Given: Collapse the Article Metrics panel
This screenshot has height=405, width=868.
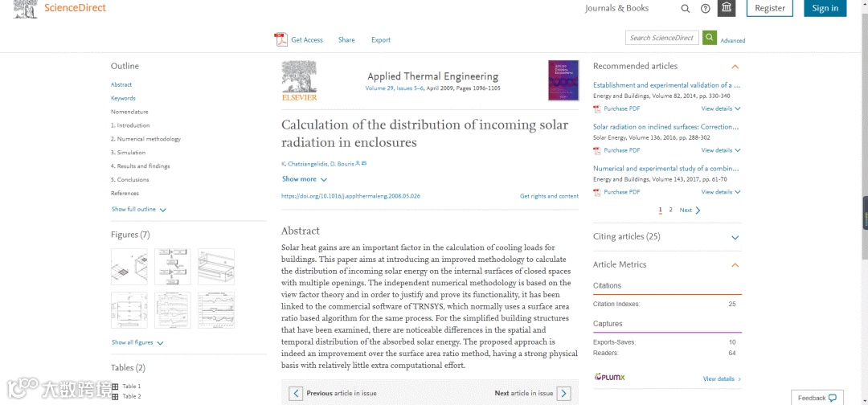Looking at the screenshot, I should (735, 265).
